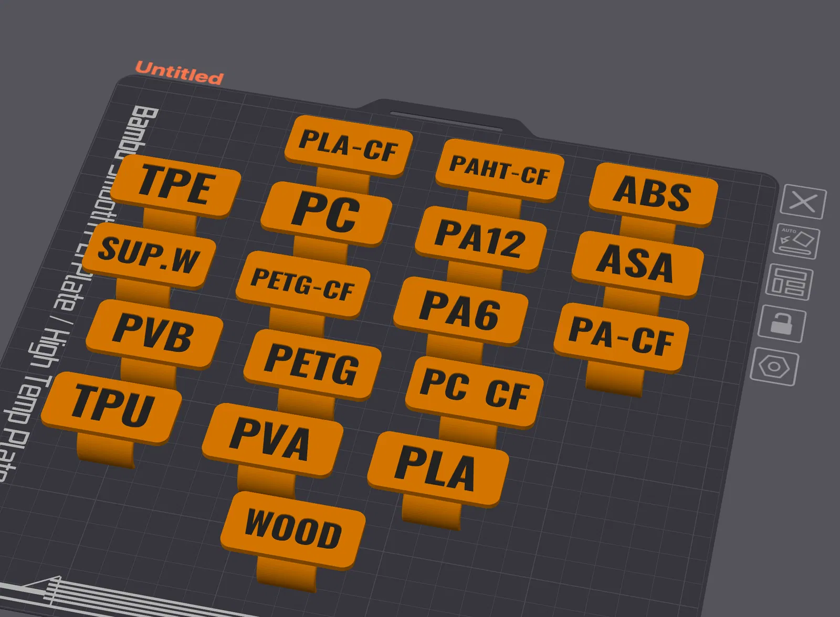Image resolution: width=840 pixels, height=617 pixels.
Task: Select the ASA label object
Action: (637, 264)
